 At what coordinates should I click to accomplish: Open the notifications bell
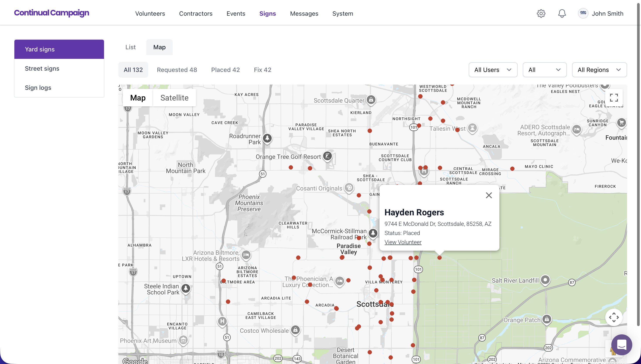coord(562,14)
